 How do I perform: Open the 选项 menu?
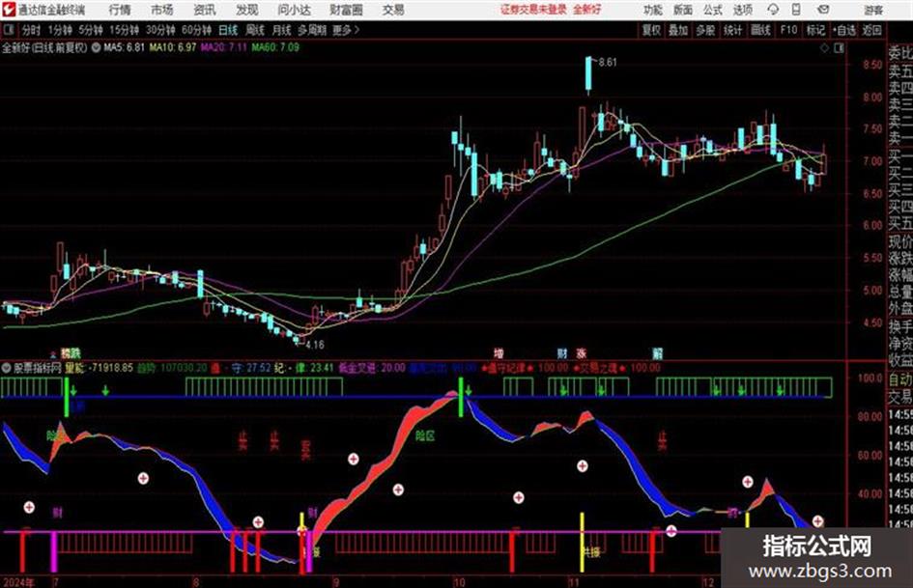742,10
